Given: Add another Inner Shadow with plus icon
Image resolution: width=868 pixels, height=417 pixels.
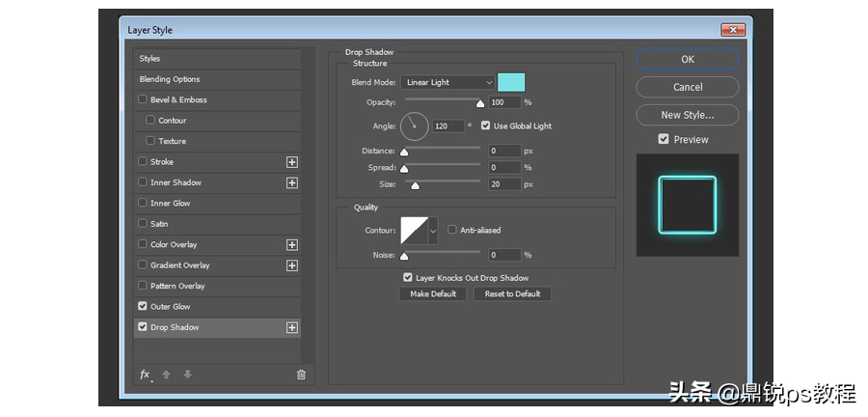Looking at the screenshot, I should [x=291, y=182].
